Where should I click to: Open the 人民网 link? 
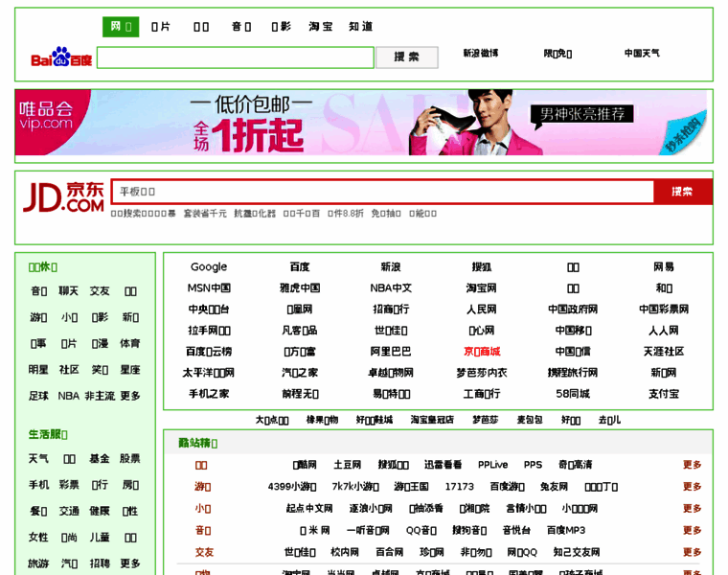(x=482, y=309)
